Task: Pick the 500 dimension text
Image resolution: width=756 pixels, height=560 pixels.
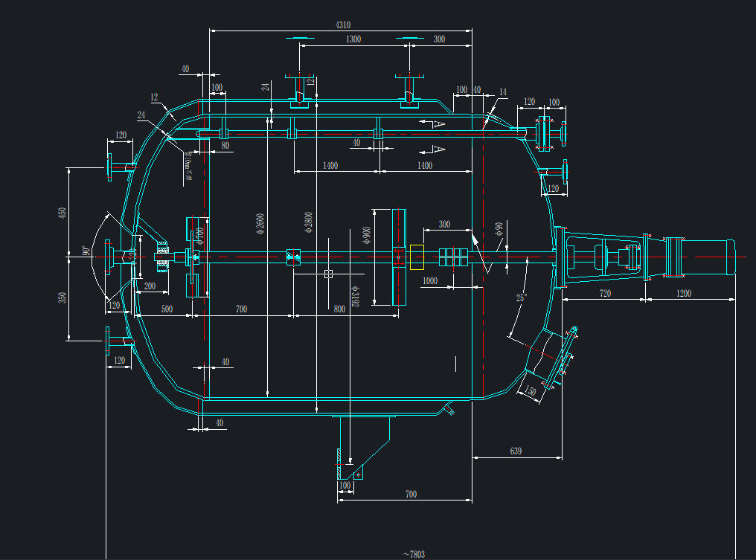Action: (x=167, y=309)
